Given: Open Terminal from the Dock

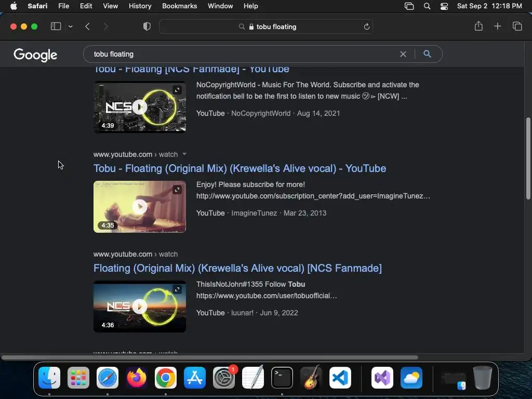Looking at the screenshot, I should (x=282, y=378).
